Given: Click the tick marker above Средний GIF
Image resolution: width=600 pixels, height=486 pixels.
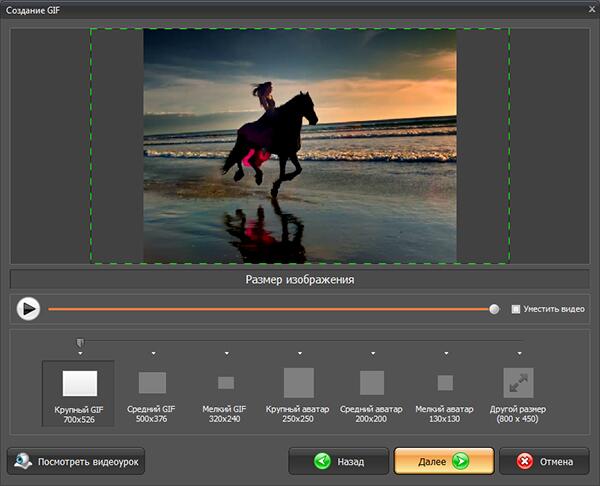Looking at the screenshot, I should click(153, 353).
